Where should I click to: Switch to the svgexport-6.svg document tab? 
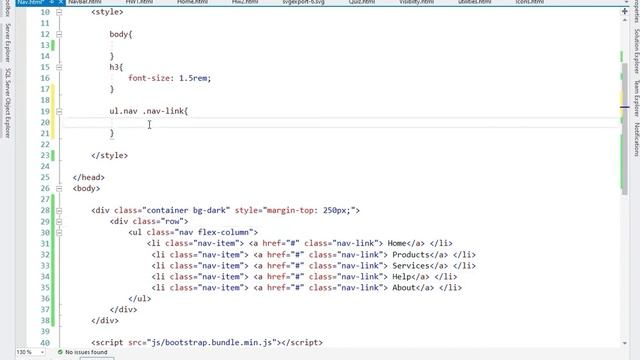[x=303, y=2]
